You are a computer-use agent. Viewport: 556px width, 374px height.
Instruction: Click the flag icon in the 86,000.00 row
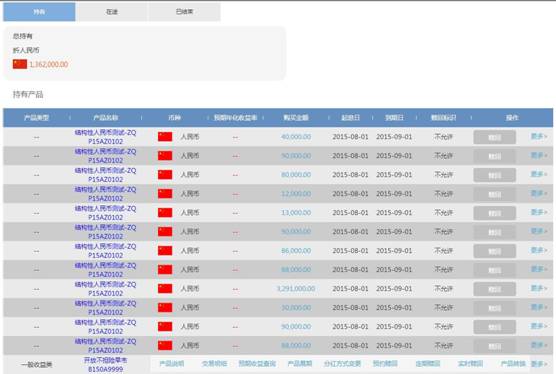pos(165,251)
